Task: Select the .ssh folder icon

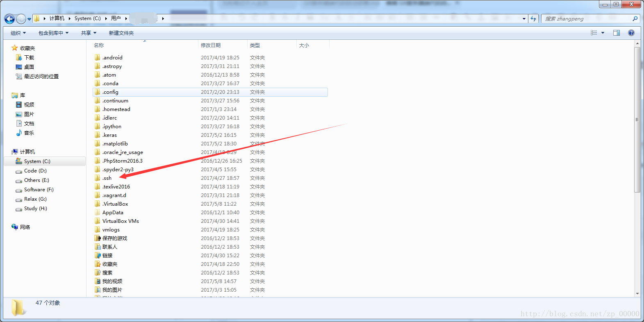Action: point(97,178)
